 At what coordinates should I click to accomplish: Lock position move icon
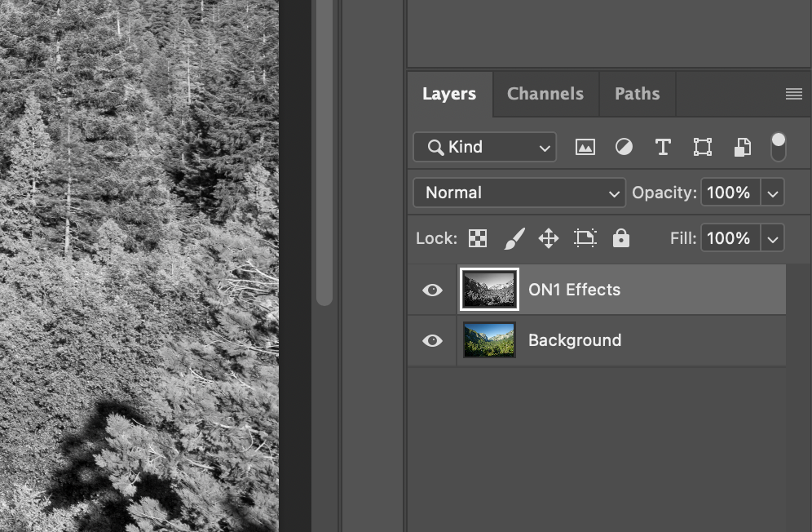pyautogui.click(x=549, y=238)
